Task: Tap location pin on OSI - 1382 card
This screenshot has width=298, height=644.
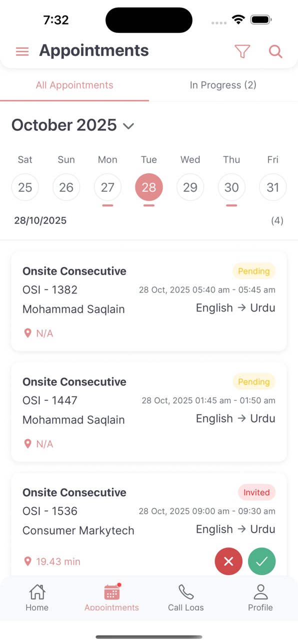Action: coord(28,333)
